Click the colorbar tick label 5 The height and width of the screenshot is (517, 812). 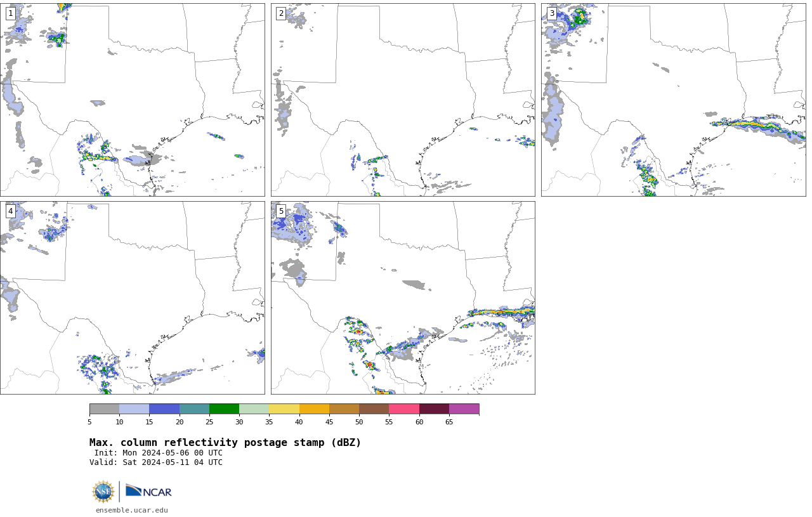(x=89, y=422)
